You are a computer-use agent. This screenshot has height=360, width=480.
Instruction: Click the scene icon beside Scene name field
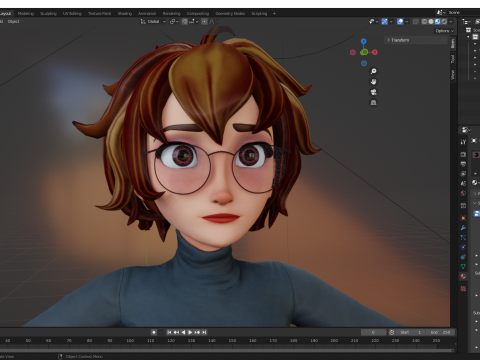click(440, 12)
